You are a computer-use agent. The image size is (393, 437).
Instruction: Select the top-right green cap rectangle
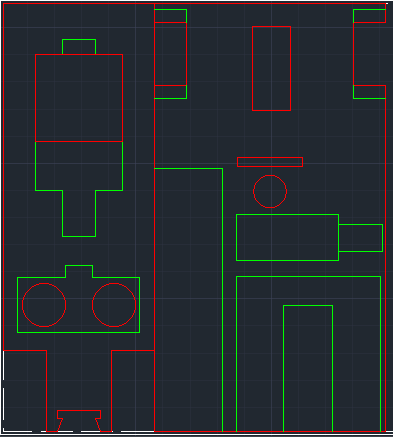[x=370, y=16]
